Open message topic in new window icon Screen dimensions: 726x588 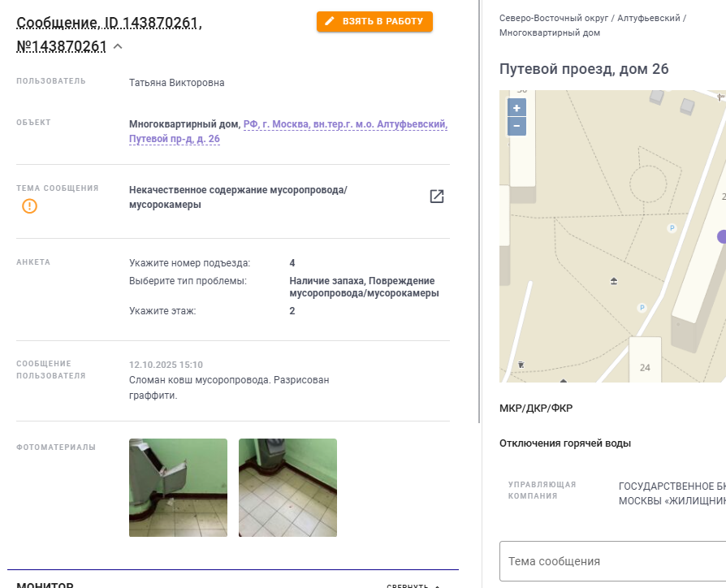point(437,197)
